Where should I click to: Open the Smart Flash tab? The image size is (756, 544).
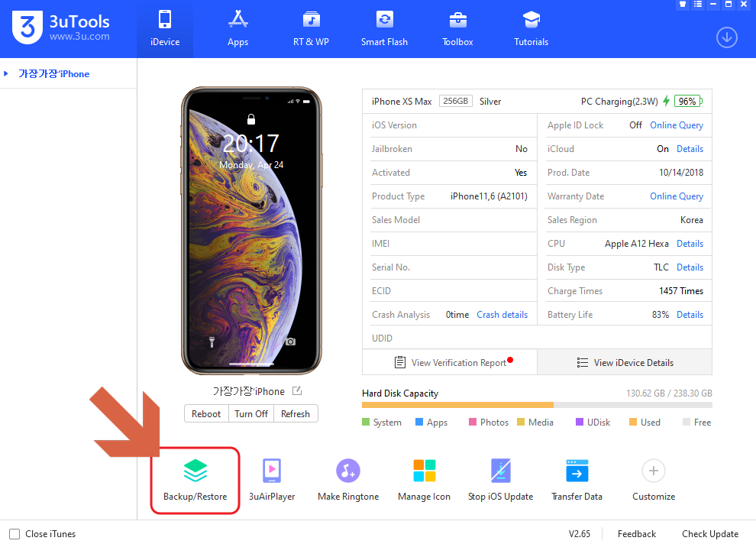click(384, 29)
